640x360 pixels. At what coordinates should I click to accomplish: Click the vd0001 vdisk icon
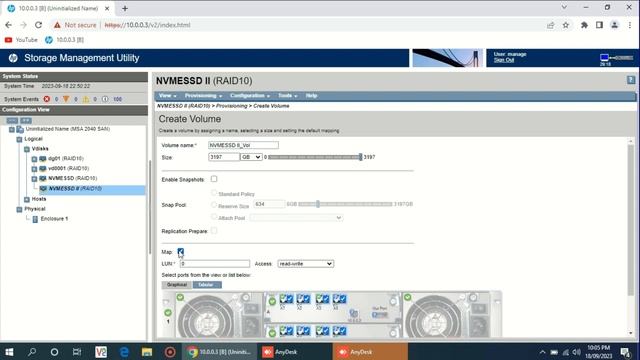tap(43, 168)
